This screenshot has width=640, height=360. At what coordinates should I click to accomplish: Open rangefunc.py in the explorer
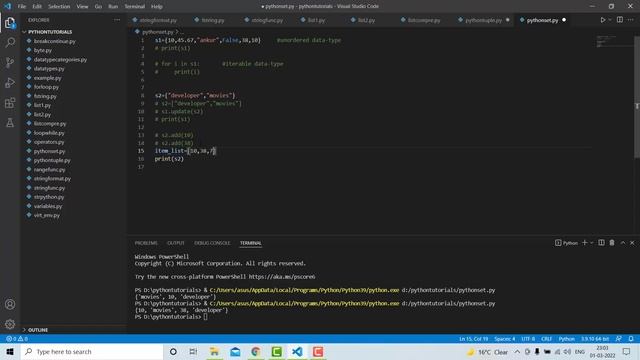pos(49,169)
